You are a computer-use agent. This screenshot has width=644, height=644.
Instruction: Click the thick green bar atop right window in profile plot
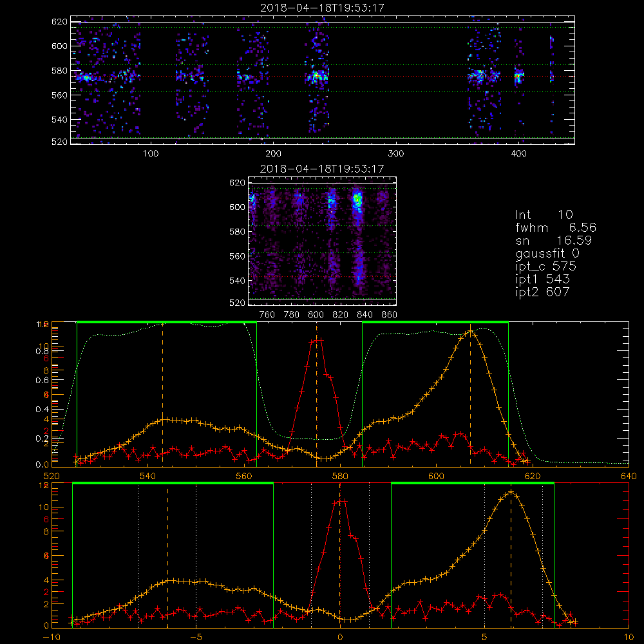point(435,323)
